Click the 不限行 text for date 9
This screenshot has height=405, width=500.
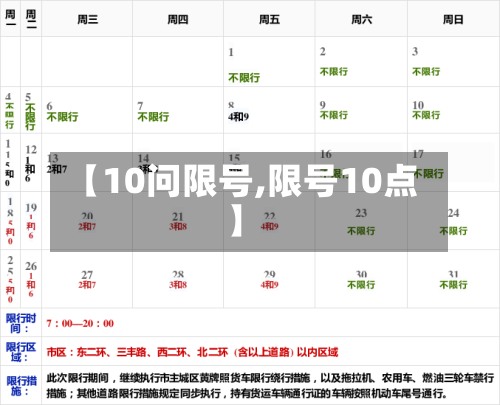click(x=334, y=115)
